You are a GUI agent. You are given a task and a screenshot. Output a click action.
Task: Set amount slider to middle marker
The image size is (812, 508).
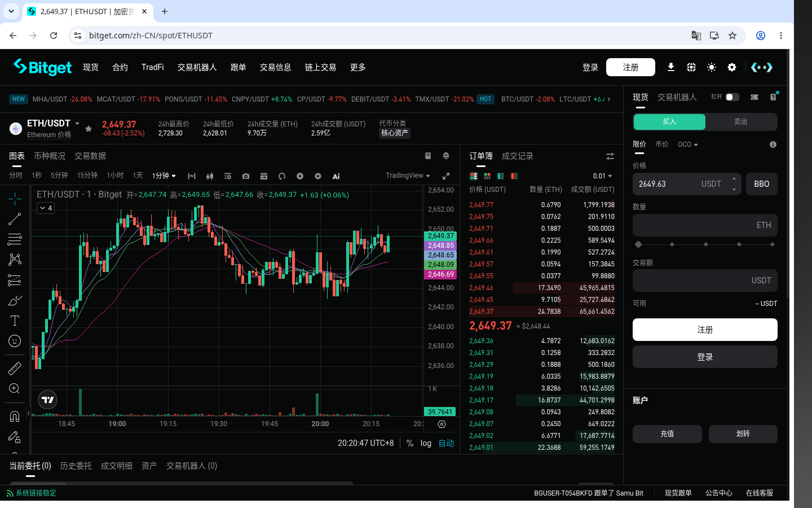[x=706, y=244]
